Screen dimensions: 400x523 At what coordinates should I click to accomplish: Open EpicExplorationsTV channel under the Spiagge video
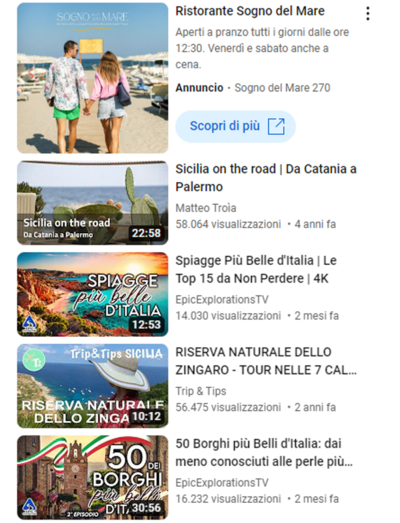pos(222,300)
